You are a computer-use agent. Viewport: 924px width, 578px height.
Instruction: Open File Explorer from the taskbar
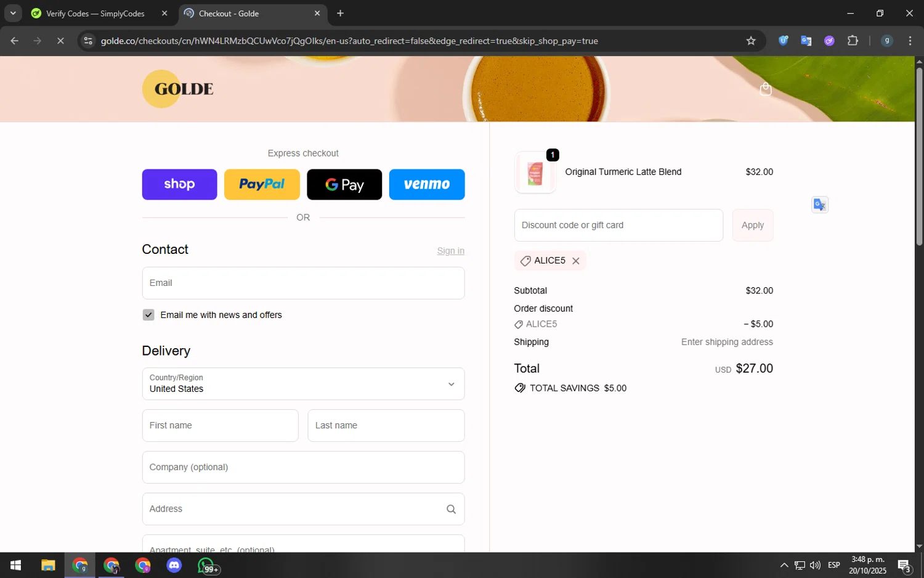(x=48, y=565)
